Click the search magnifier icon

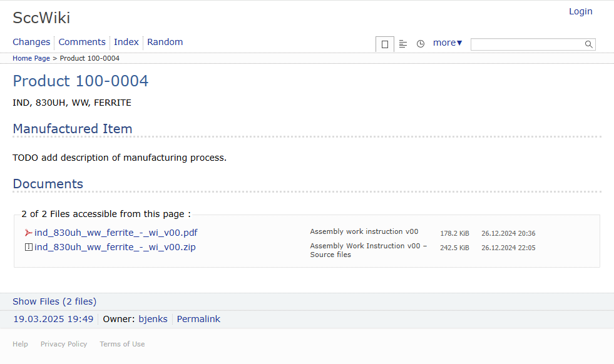588,44
